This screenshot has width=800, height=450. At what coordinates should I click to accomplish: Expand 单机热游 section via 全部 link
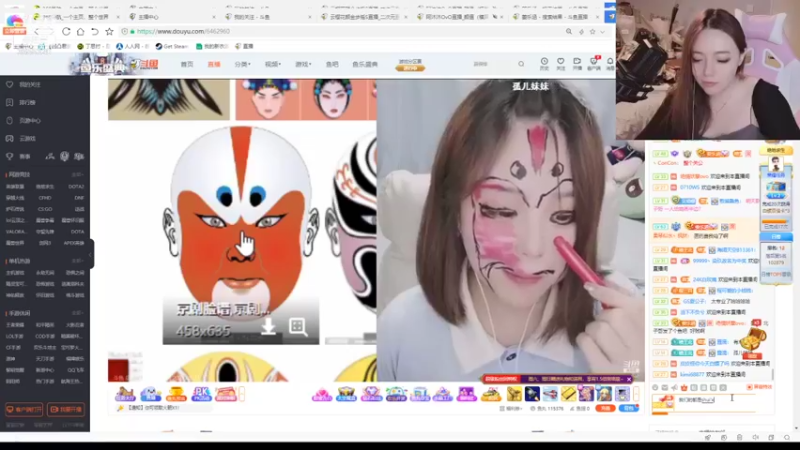tap(77, 261)
